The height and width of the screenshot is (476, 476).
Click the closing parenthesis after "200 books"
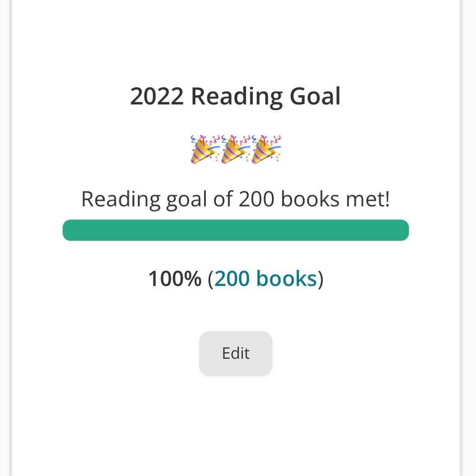tap(321, 279)
